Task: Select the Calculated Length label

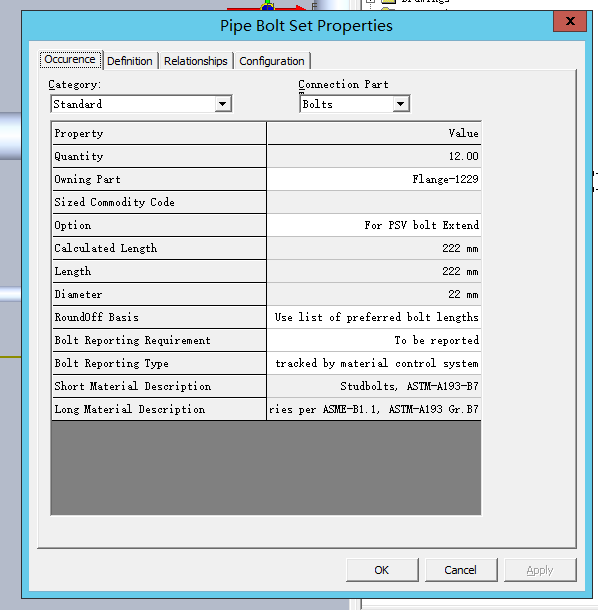Action: pos(159,248)
